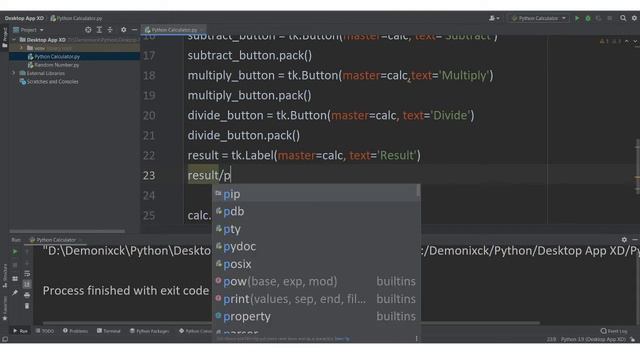Viewport: 640px width, 360px height.
Task: Toggle Structure tool window on left stripe
Action: (x=4, y=275)
